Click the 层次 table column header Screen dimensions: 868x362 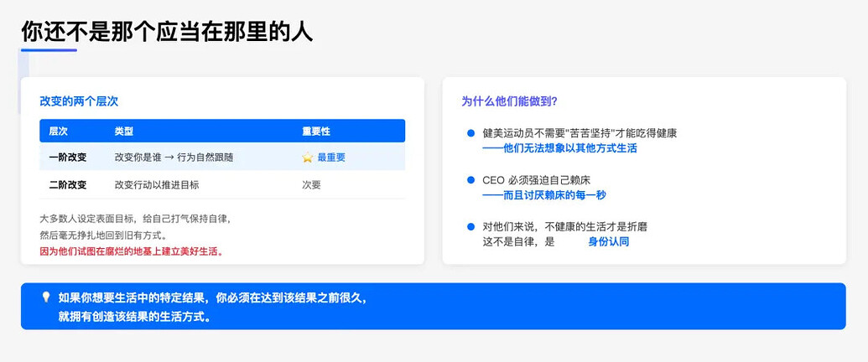pos(58,132)
